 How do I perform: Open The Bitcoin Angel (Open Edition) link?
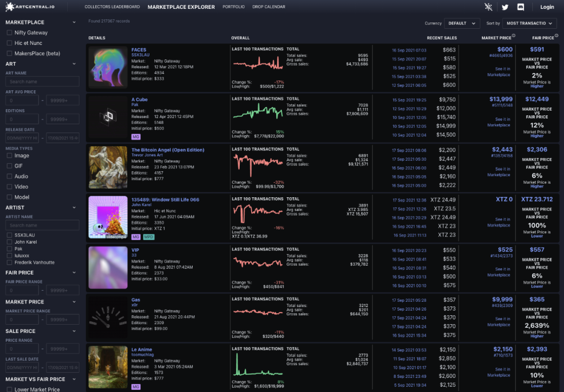coord(168,150)
